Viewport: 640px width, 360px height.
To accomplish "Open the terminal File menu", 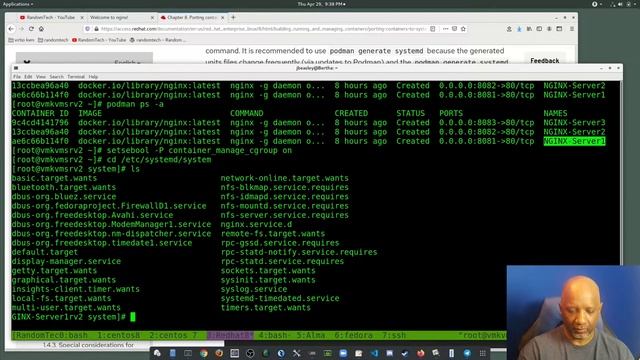I will tap(17, 77).
